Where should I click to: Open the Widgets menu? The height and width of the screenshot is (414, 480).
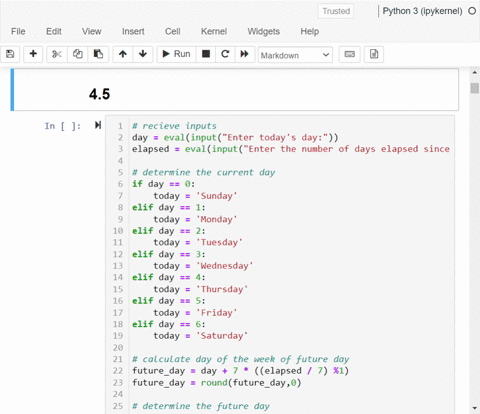(263, 31)
